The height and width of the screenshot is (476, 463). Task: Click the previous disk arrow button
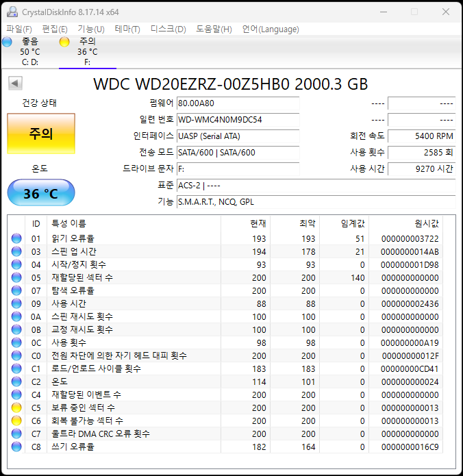tap(15, 83)
